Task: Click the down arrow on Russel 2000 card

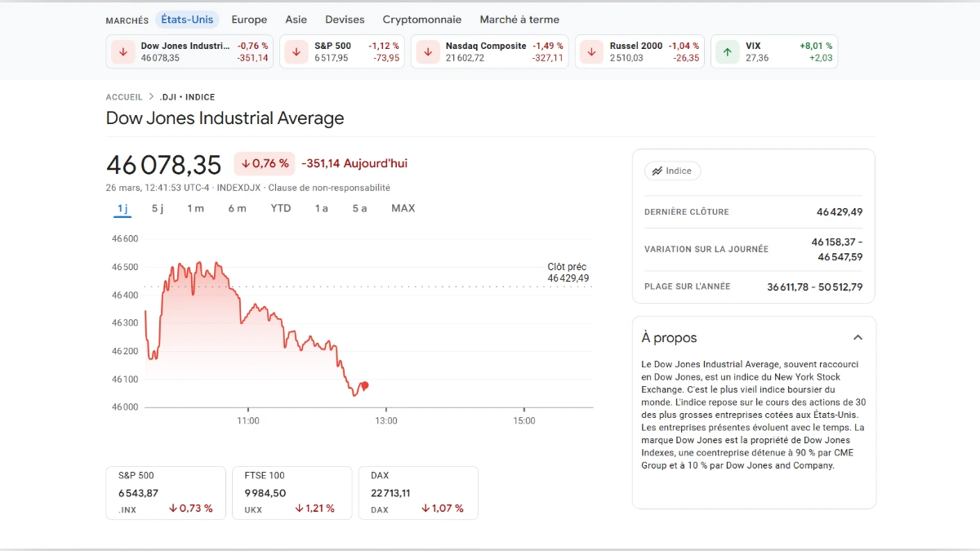Action: pyautogui.click(x=590, y=51)
